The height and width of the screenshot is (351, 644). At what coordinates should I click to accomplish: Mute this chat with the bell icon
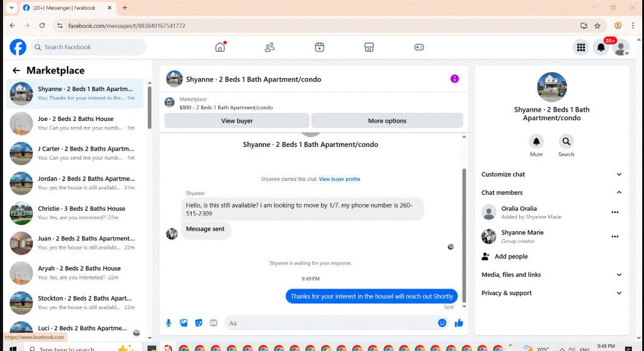tap(536, 142)
